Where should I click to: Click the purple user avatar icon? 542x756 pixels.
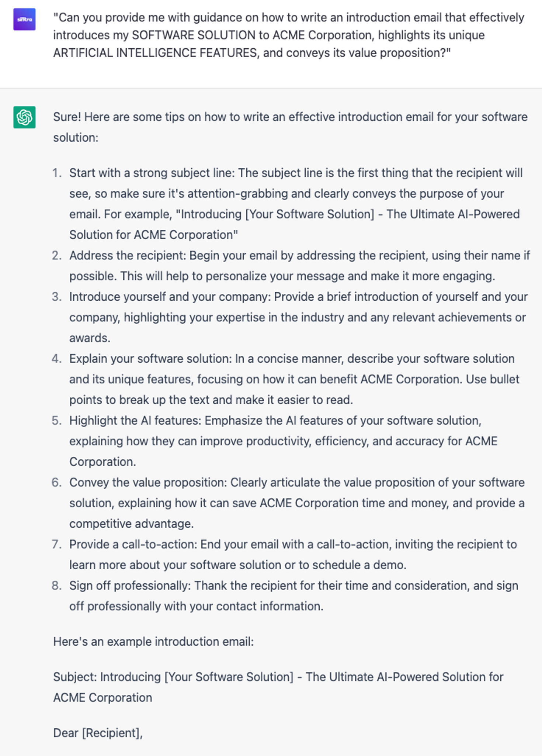pyautogui.click(x=24, y=19)
